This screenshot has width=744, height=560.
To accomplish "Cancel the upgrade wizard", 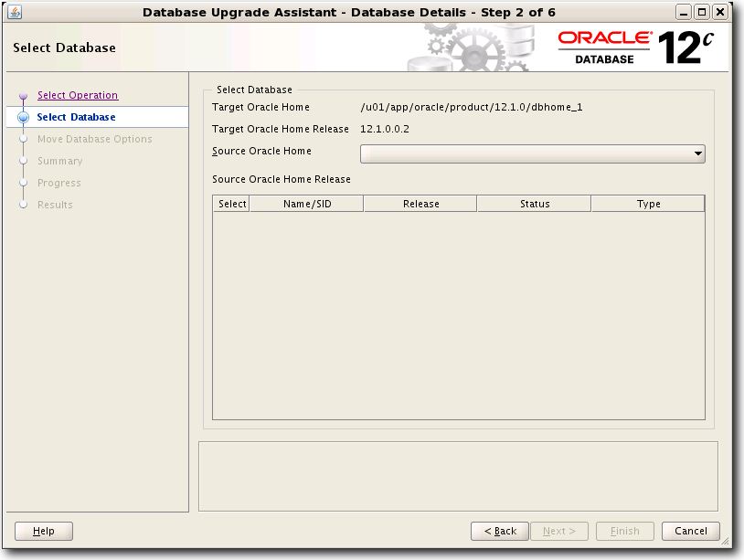I will pyautogui.click(x=691, y=531).
